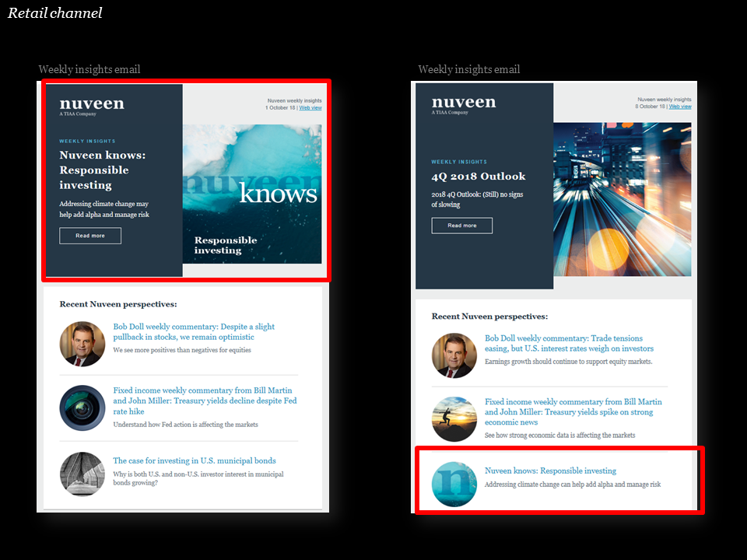Screen dimensions: 747x560
Task: Open Web view link in 1 October email
Action: click(310, 107)
